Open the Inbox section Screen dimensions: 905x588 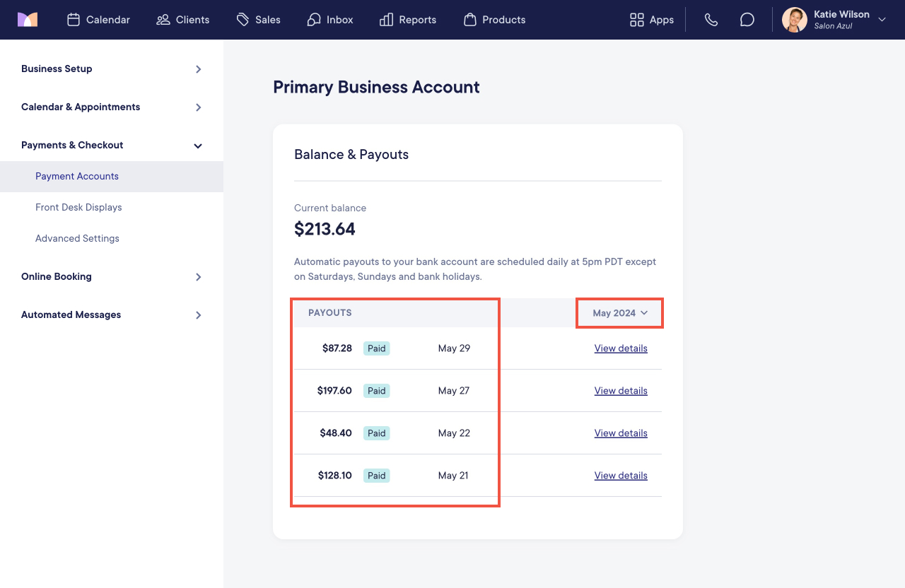[x=330, y=20]
